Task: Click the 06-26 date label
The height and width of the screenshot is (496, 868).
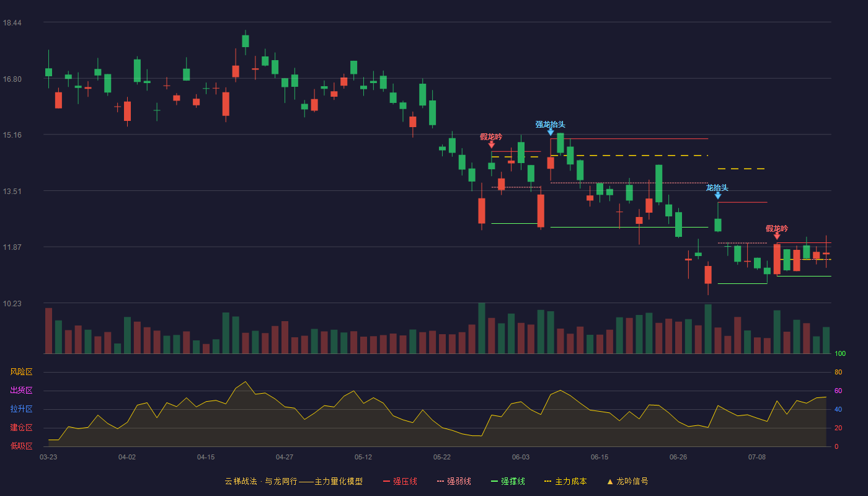Action: point(678,457)
